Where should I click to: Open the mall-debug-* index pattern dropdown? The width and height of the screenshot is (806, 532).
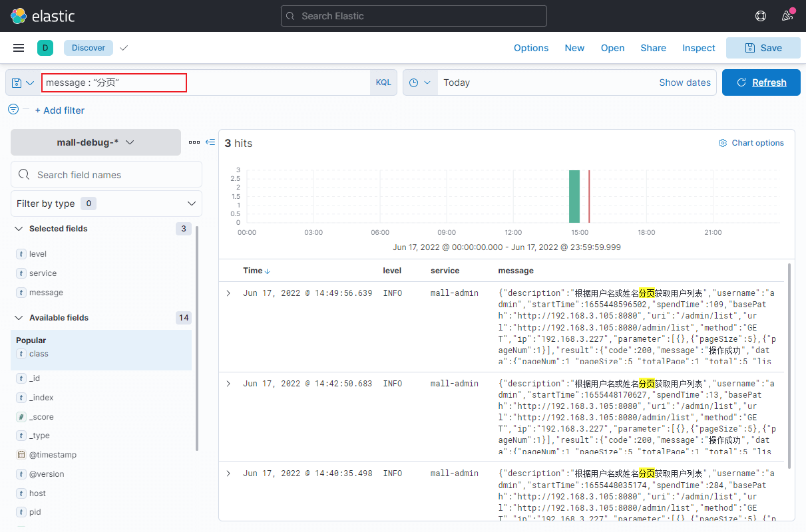tap(96, 142)
